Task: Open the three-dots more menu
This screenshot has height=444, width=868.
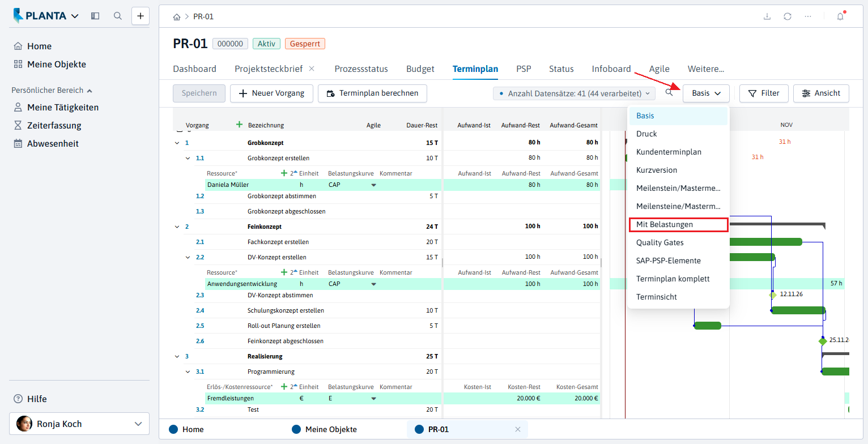Action: pyautogui.click(x=808, y=16)
